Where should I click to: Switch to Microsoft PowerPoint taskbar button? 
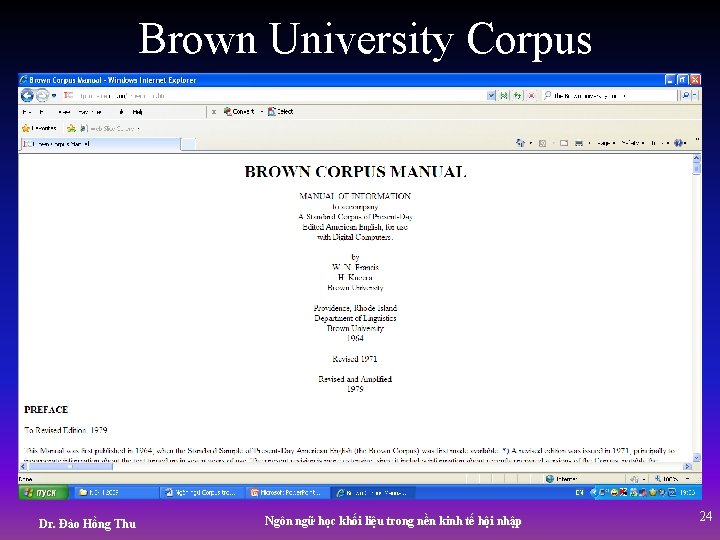[x=287, y=493]
